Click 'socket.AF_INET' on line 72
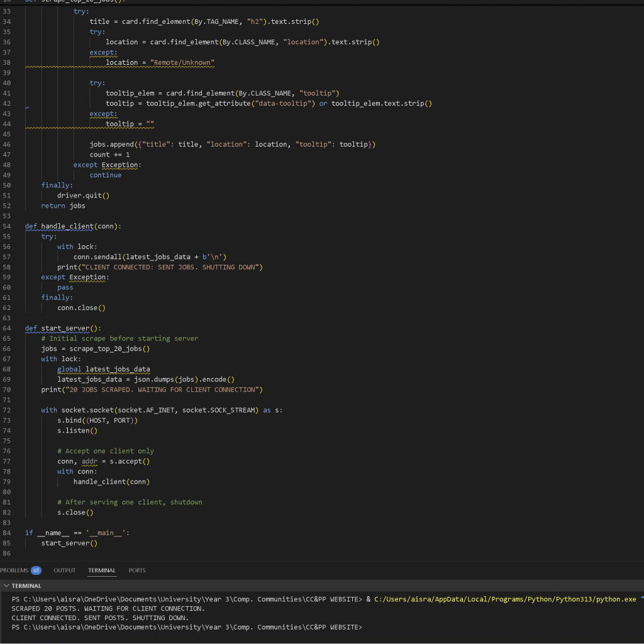Image resolution: width=644 pixels, height=644 pixels. pyautogui.click(x=146, y=410)
